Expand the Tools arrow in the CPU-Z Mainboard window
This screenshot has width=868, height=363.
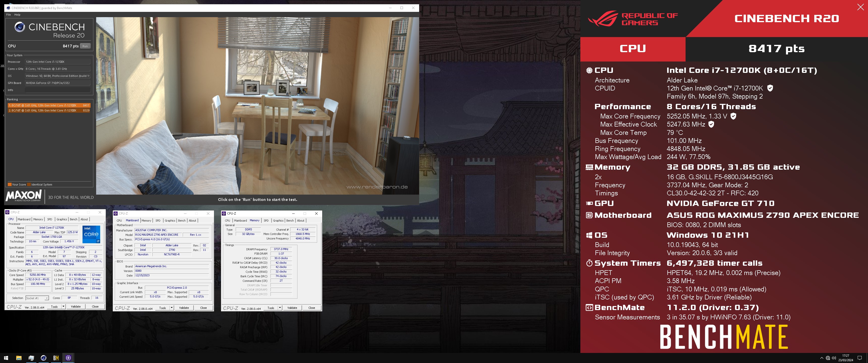(x=172, y=308)
